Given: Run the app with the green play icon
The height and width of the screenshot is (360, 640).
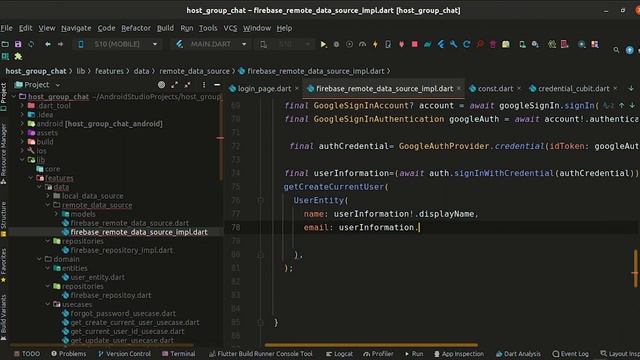Looking at the screenshot, I should pos(323,44).
